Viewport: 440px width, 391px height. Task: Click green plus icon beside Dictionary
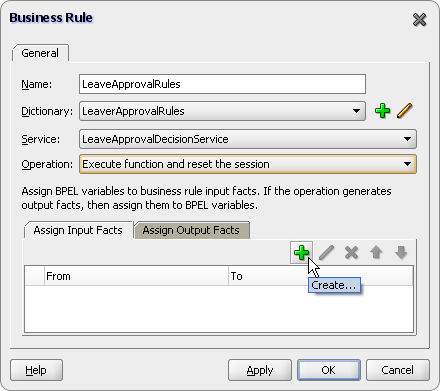pyautogui.click(x=382, y=111)
